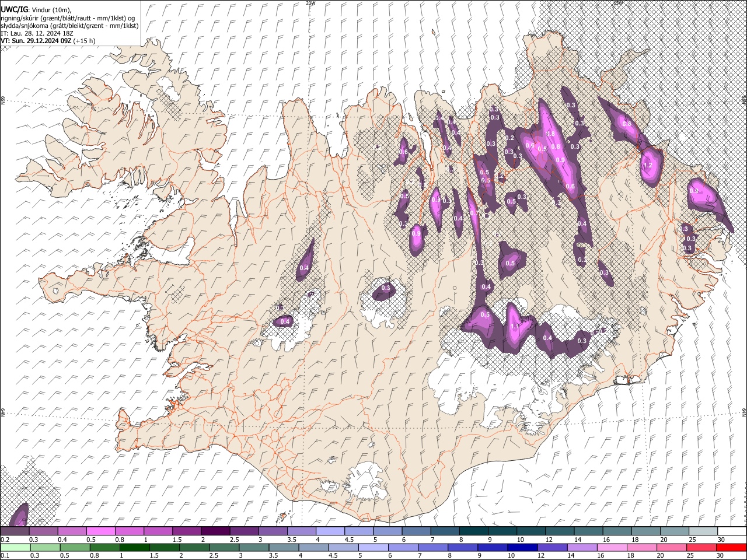Screen dimensions: 747x560
Task: Click the palest green 0.1–0.3 rain legend swatch
Action: 15,547
